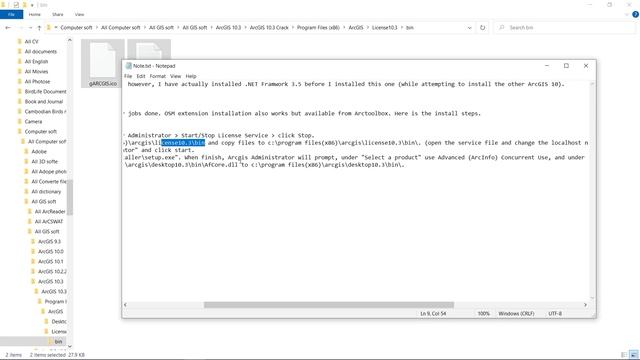The width and height of the screenshot is (640, 360).
Task: Open Notepad's Format menu
Action: 158,76
